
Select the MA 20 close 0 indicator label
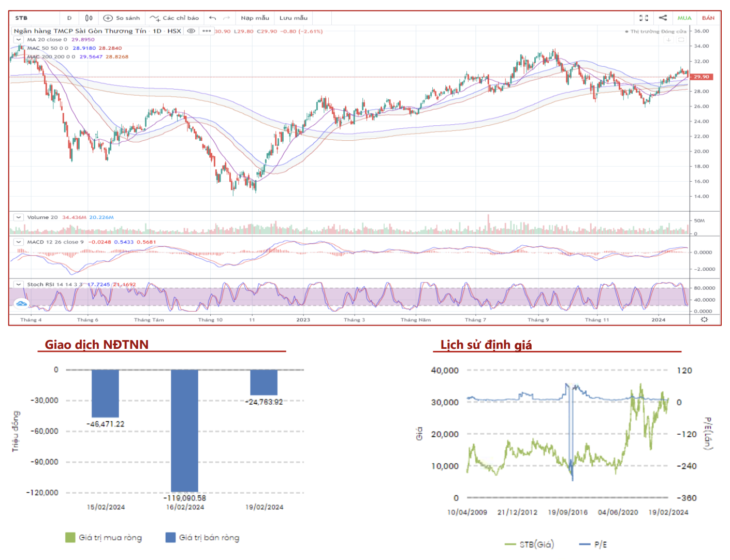click(47, 39)
